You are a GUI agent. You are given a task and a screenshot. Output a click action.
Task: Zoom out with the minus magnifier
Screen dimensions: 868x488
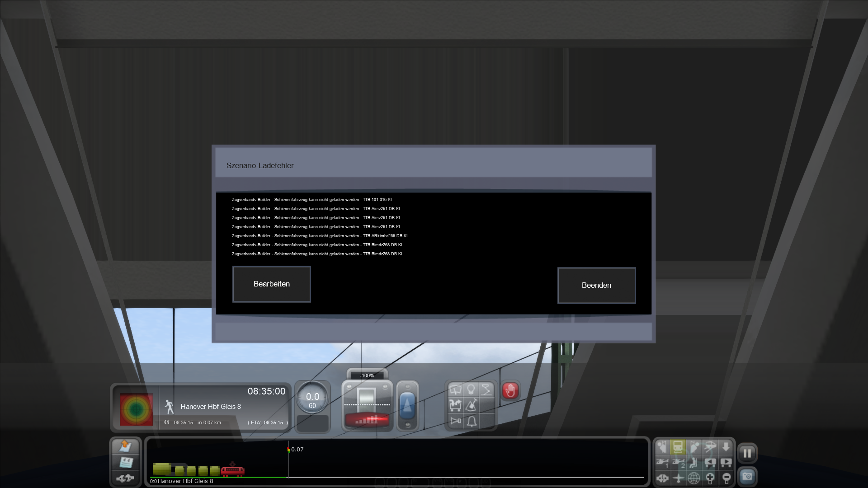726,478
